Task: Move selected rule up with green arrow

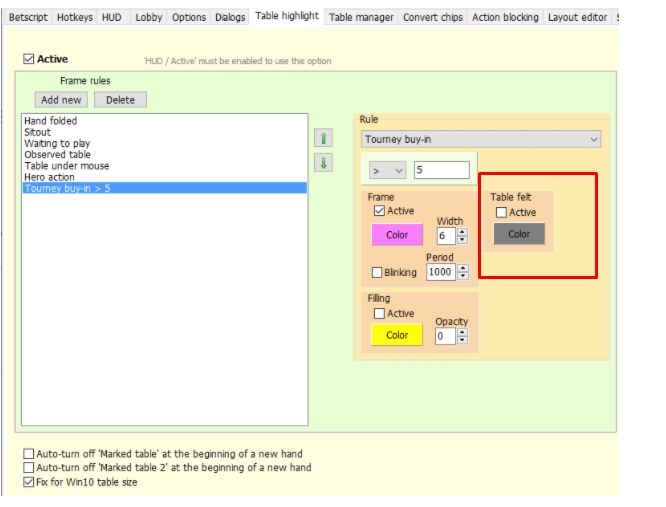Action: click(x=323, y=138)
